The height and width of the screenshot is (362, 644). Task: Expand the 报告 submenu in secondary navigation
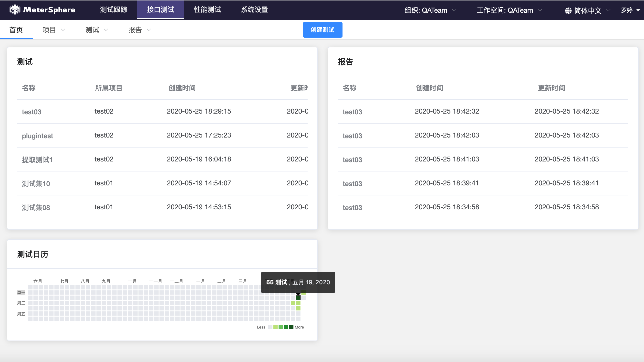pos(140,30)
